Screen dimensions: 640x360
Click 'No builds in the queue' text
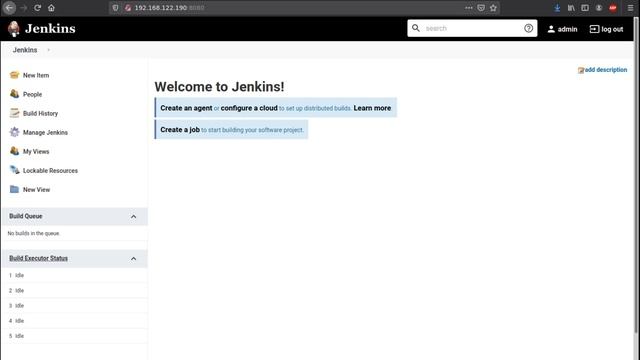click(x=33, y=233)
